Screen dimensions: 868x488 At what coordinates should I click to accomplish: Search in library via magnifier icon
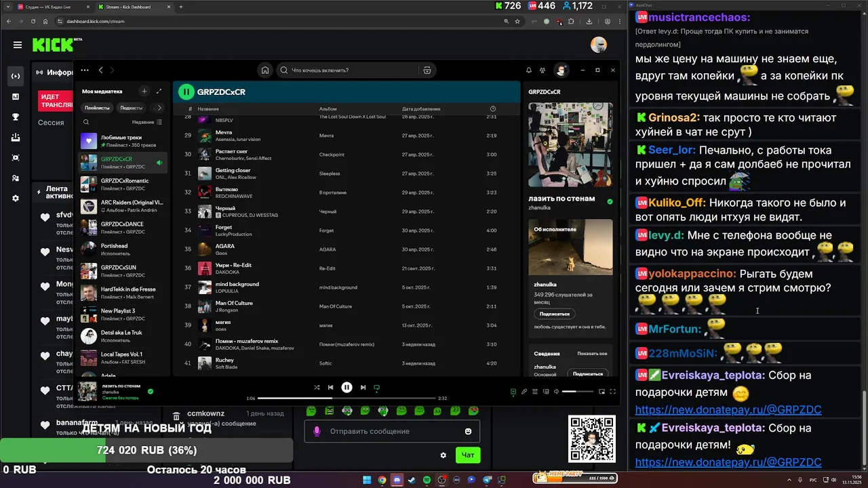(86, 122)
